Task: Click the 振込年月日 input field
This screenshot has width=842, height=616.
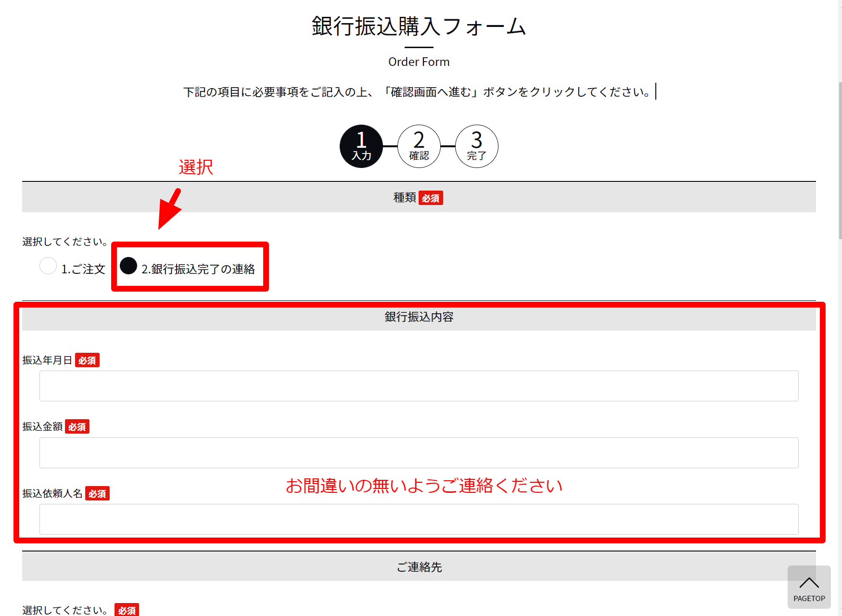Action: [419, 386]
